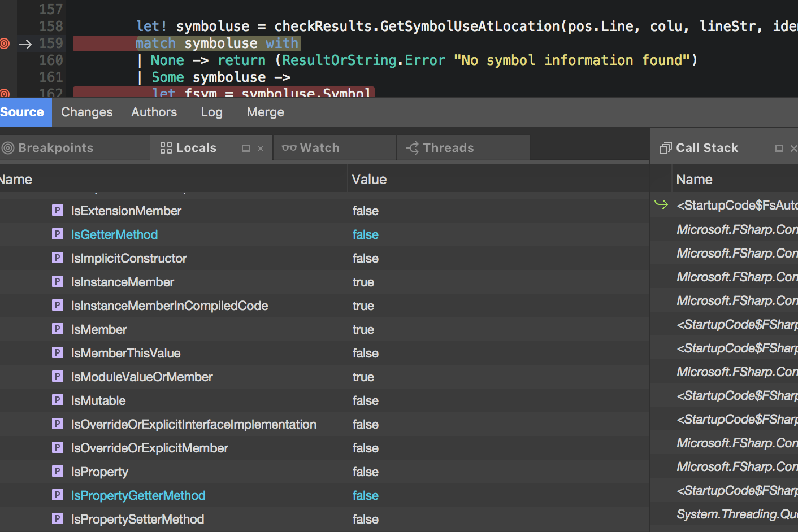Click the P icon beside IsMutable
Viewport: 798px width, 532px height.
57,400
